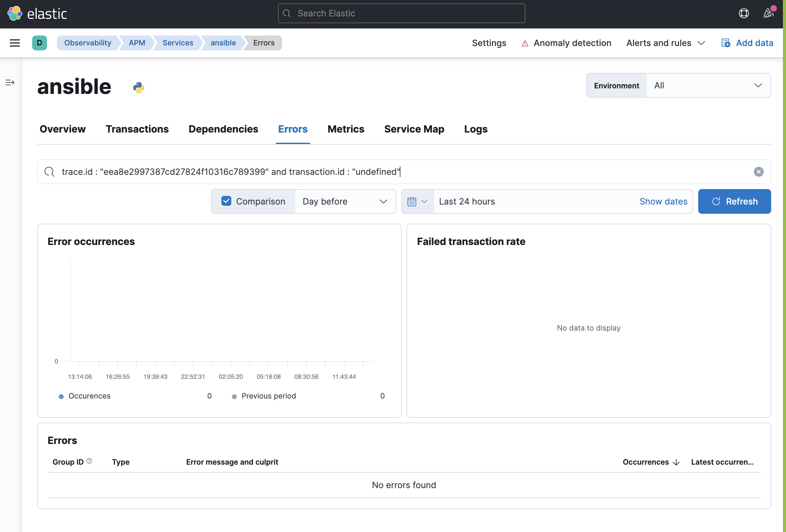Open the help menu lifebuoy icon

(x=743, y=14)
